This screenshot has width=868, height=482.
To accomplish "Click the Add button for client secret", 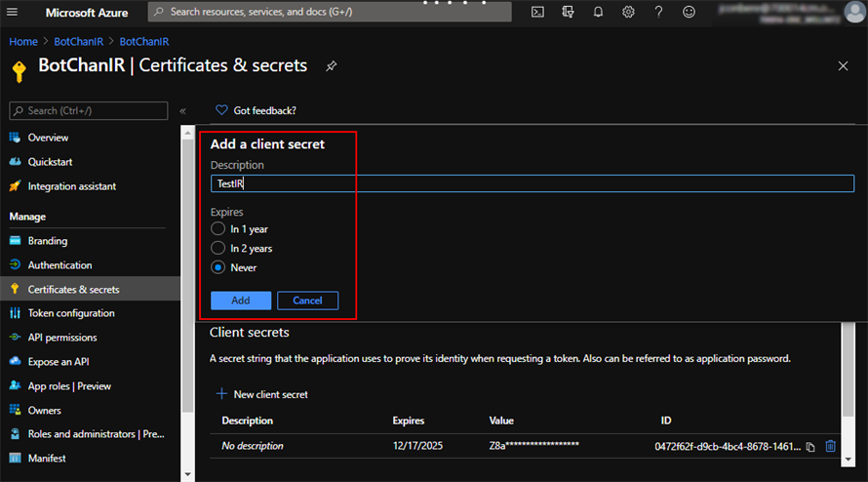I will (x=240, y=301).
